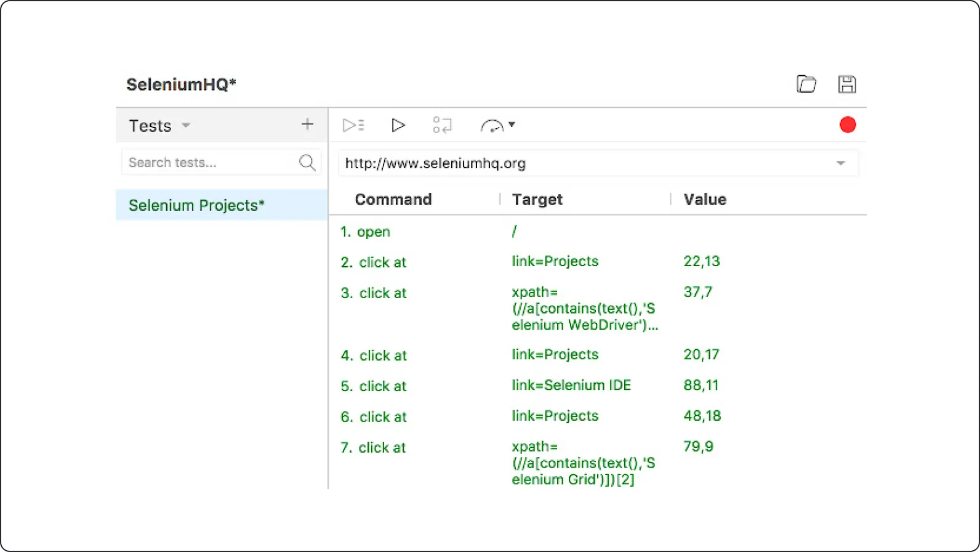Open the base URL dropdown arrow
The width and height of the screenshot is (980, 552).
[840, 163]
